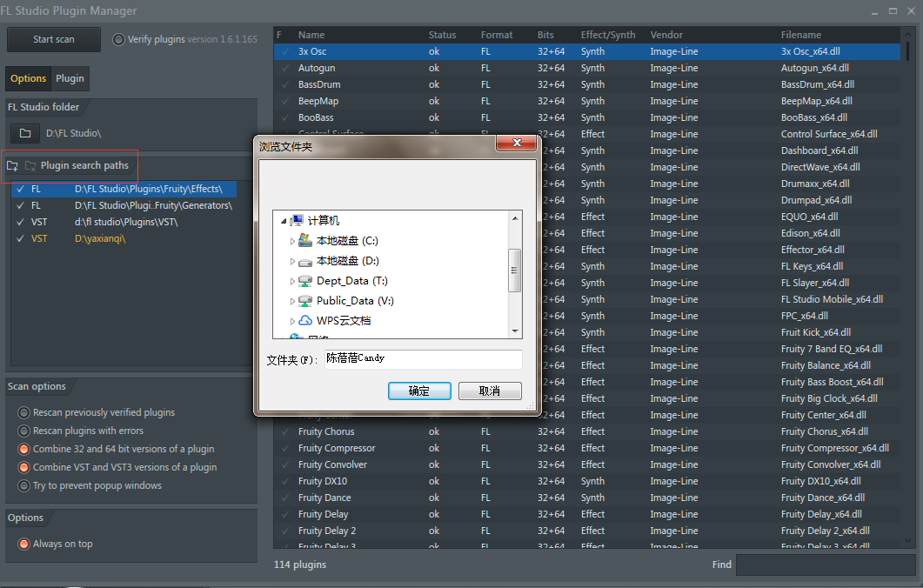Toggle the Verify plugins option
Screen dimensions: 923x588
[x=119, y=39]
